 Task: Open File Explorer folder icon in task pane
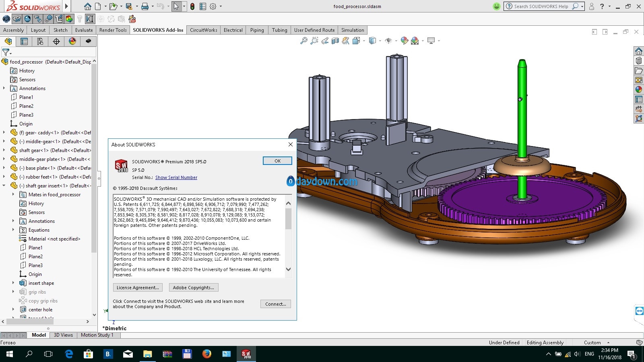tap(639, 70)
